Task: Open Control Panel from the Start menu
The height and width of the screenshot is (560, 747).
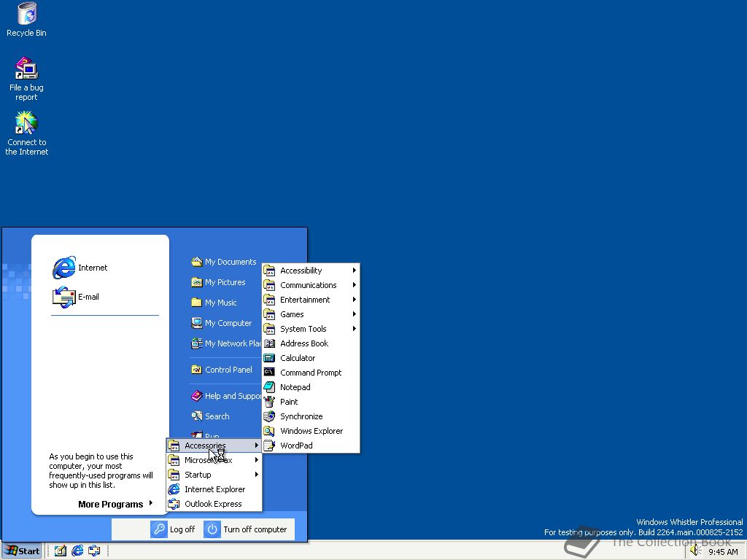Action: [222, 370]
